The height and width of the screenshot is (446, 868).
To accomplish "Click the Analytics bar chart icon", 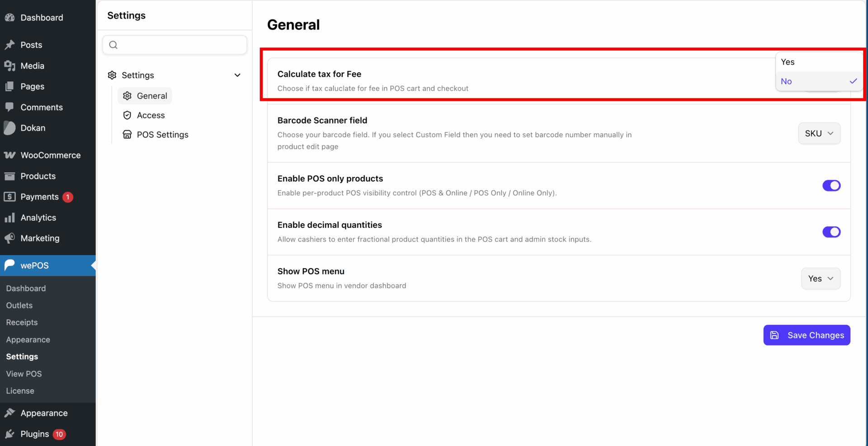I will [x=9, y=218].
